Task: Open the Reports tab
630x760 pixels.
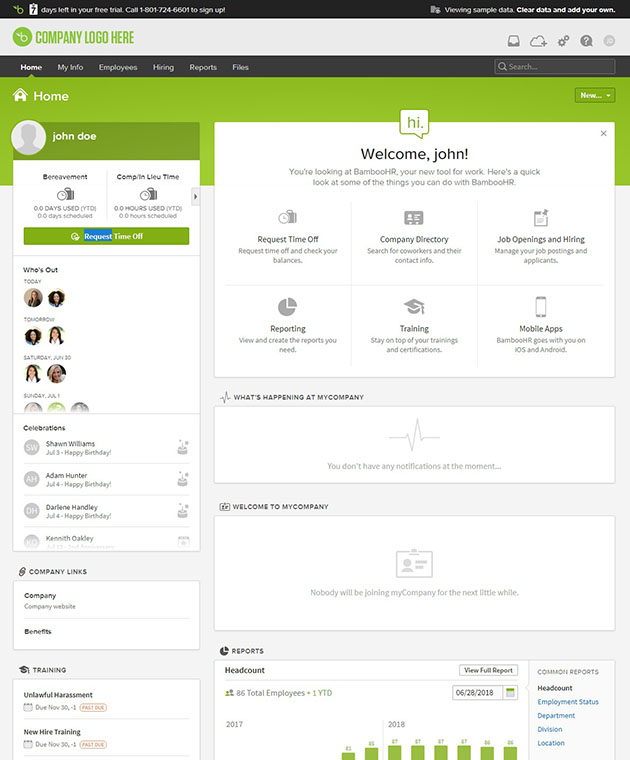Action: point(203,67)
